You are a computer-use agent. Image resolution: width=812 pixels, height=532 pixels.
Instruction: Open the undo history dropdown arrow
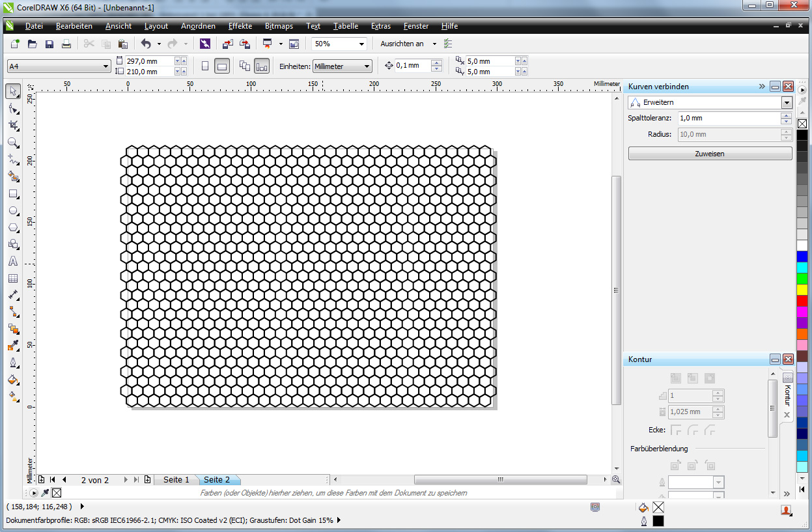pyautogui.click(x=158, y=44)
